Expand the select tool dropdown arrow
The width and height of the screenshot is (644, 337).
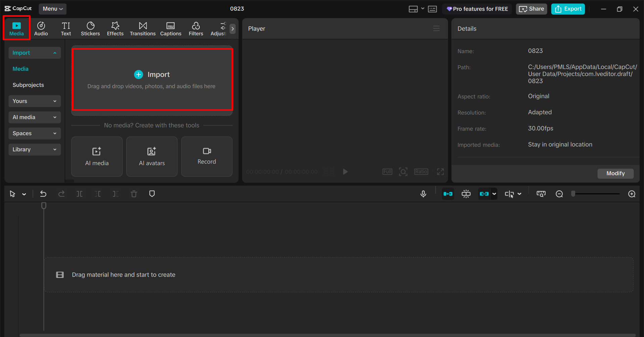[x=24, y=194]
